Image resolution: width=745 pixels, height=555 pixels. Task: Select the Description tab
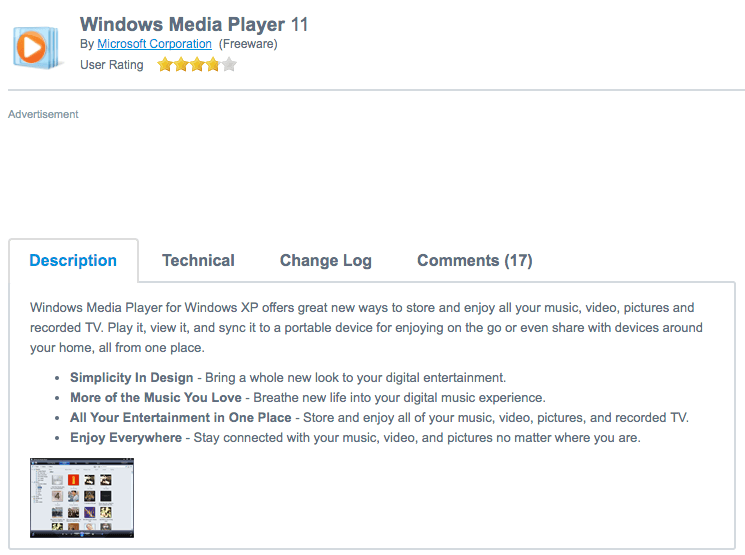(73, 260)
